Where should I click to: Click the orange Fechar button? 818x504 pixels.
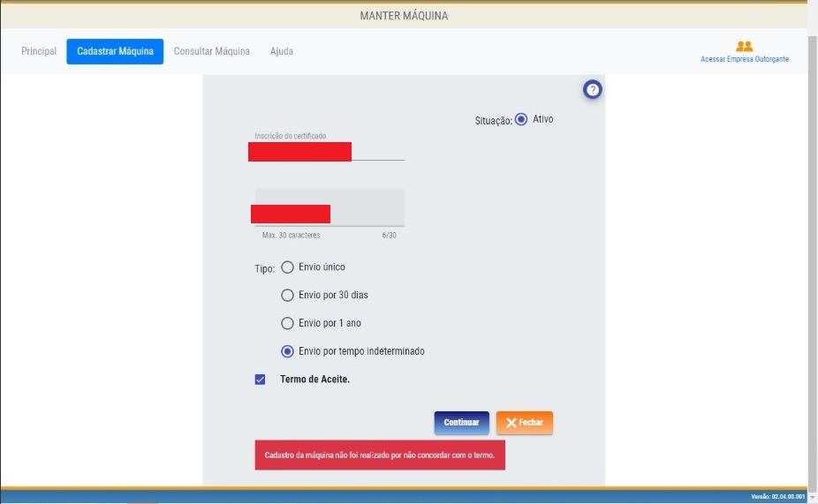pyautogui.click(x=525, y=423)
